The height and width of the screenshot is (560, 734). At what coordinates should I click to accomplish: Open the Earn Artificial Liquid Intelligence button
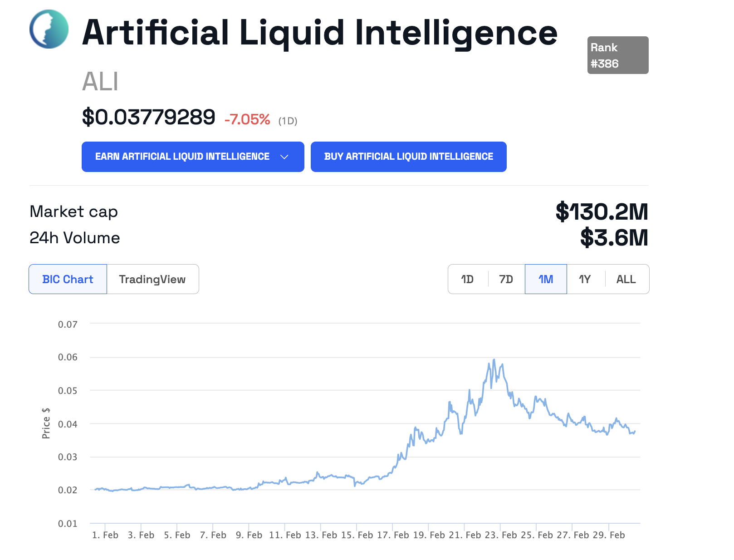point(182,157)
